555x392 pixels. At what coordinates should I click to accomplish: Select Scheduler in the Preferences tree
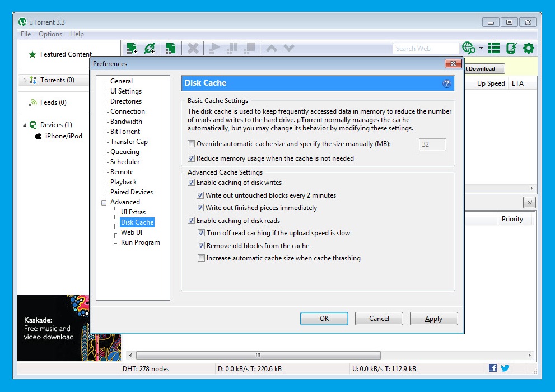tap(125, 162)
